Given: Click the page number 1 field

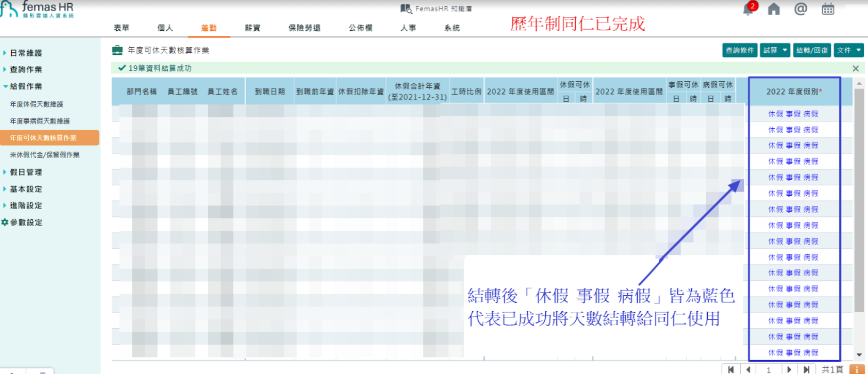Looking at the screenshot, I should (768, 369).
